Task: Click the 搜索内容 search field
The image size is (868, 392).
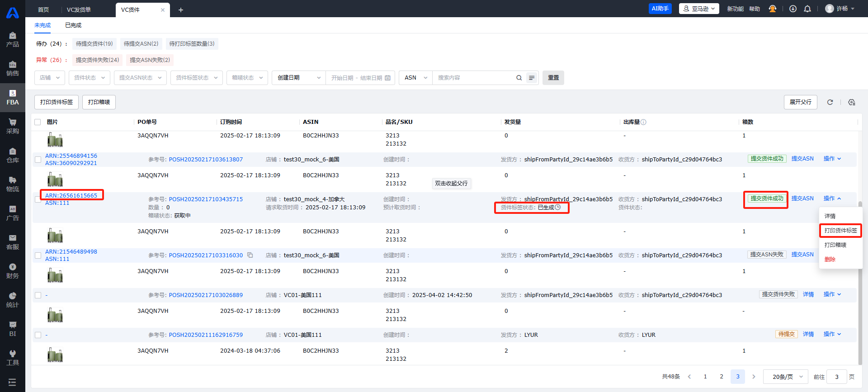Action: click(474, 78)
